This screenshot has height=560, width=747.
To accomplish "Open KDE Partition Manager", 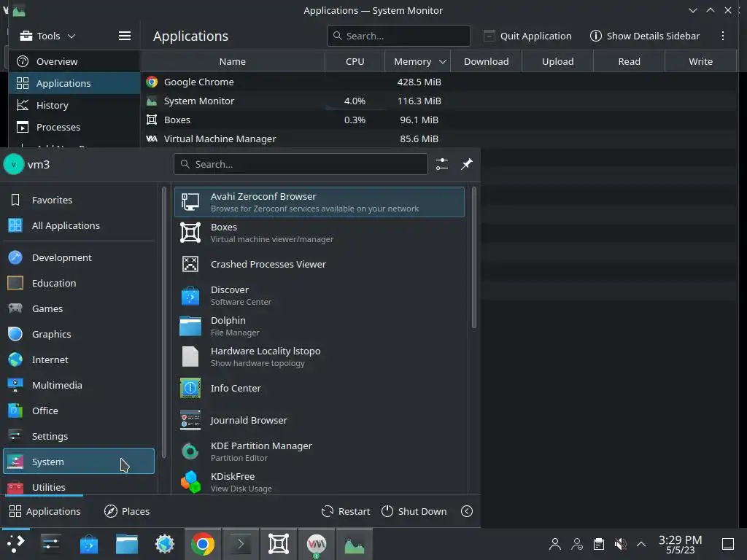I will pos(320,451).
